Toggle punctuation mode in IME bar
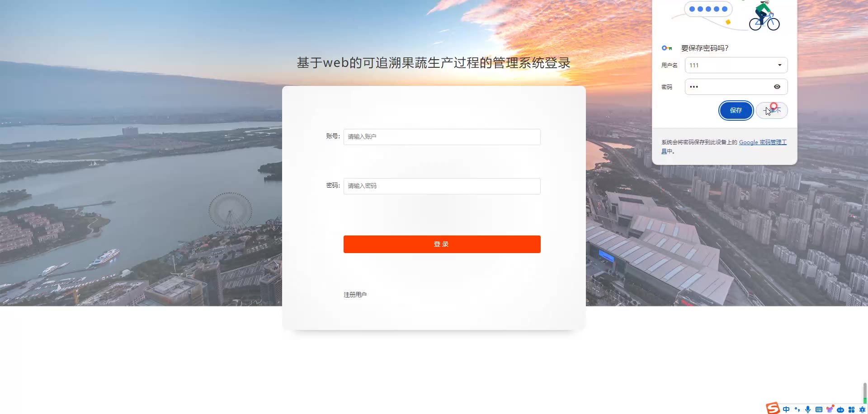The height and width of the screenshot is (414, 868). 797,409
